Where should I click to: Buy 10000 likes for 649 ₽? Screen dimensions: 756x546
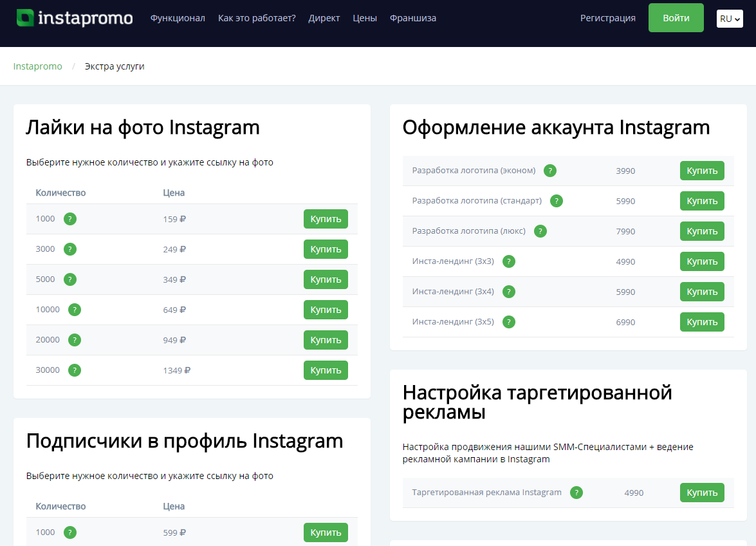(326, 310)
